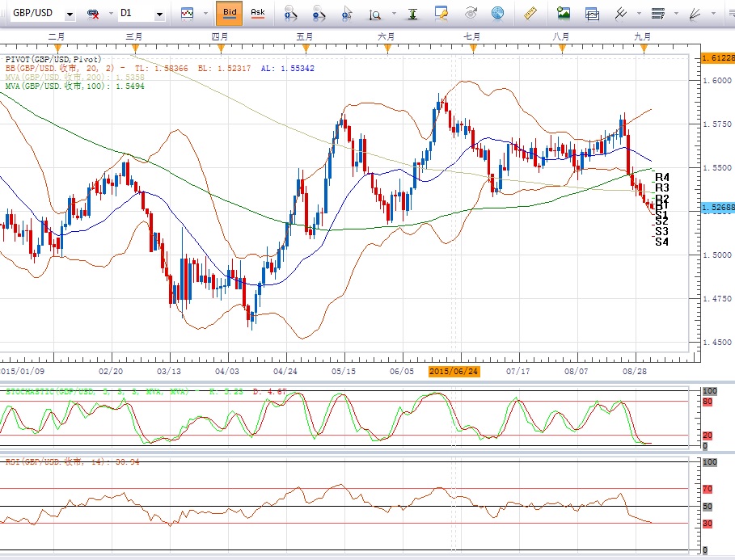Click the RSI 30 level label
This screenshot has height=560, width=735.
(708, 524)
